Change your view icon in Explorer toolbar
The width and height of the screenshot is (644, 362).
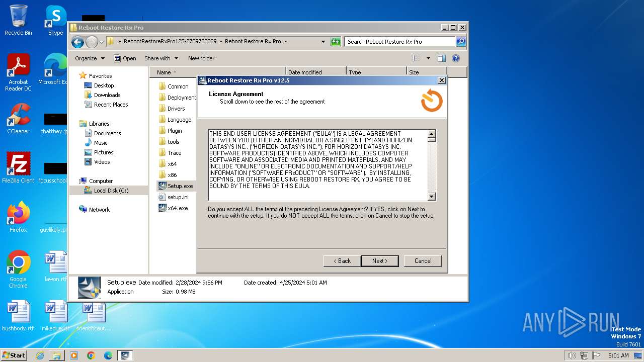point(416,58)
